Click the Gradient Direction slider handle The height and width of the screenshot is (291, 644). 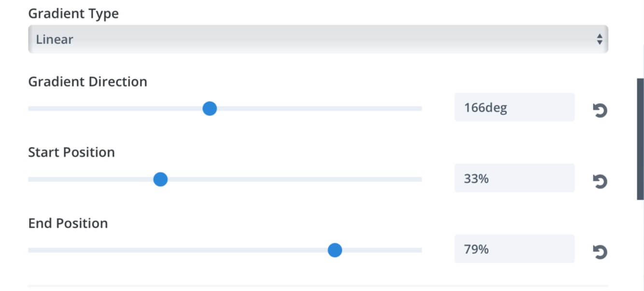click(210, 109)
